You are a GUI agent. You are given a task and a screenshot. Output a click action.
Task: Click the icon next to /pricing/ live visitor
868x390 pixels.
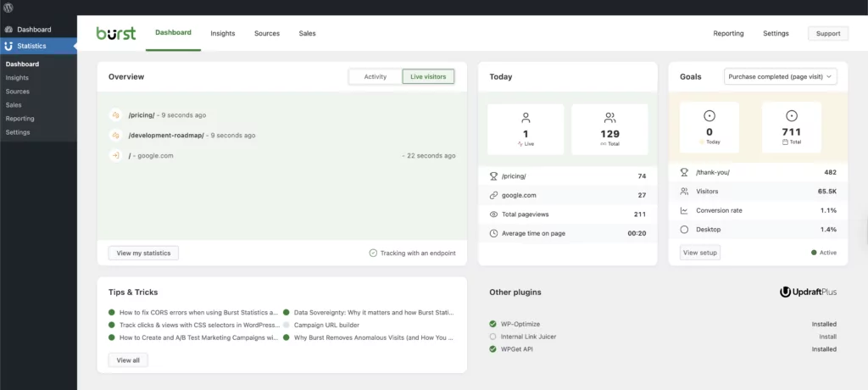point(115,115)
